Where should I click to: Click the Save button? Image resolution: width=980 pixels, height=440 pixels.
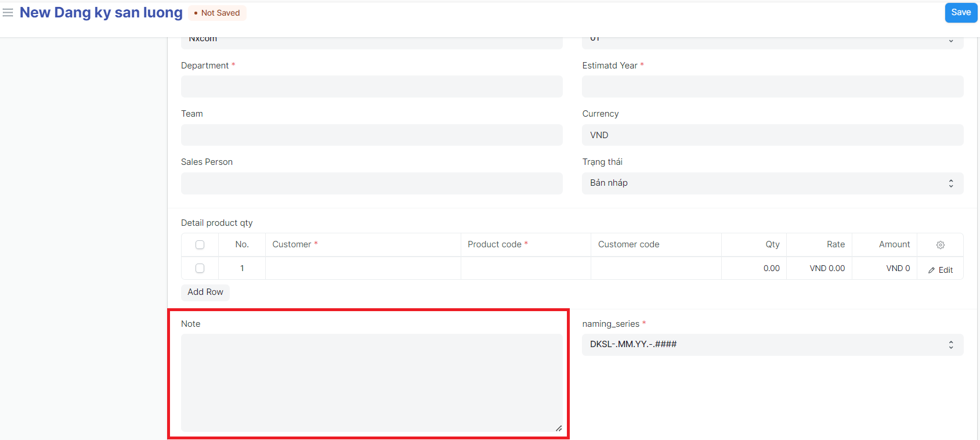pos(960,13)
